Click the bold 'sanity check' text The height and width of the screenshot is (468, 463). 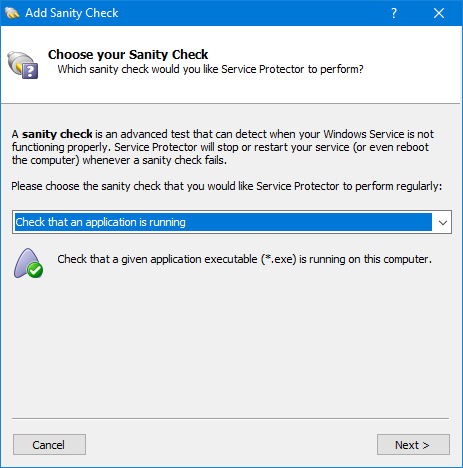click(x=57, y=134)
